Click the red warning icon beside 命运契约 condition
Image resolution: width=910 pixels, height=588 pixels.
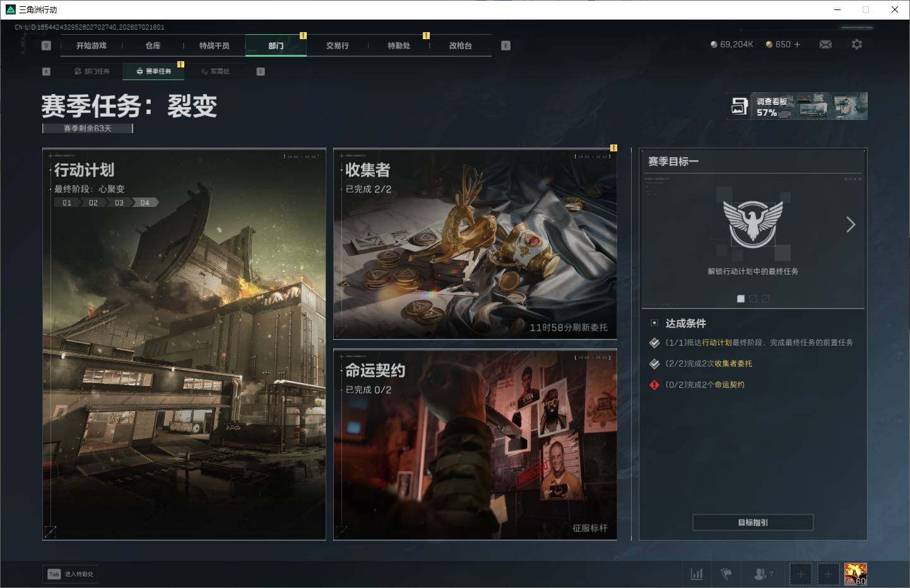[x=654, y=385]
